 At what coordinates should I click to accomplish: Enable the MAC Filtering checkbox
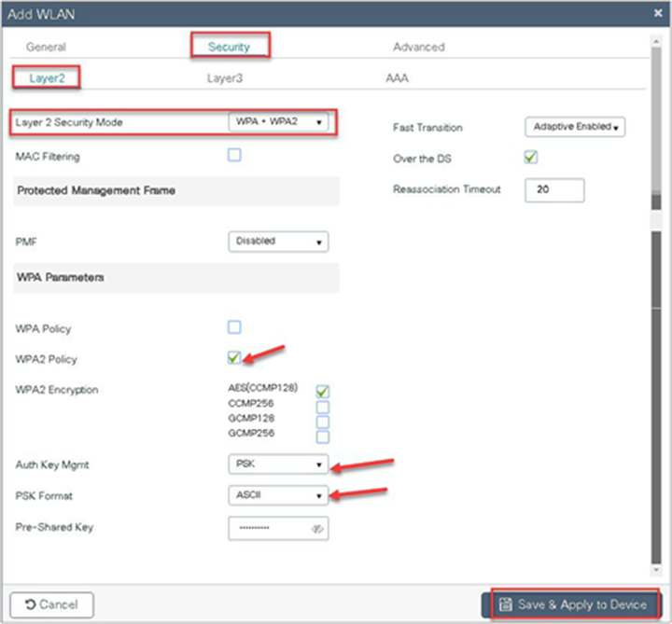tap(234, 155)
